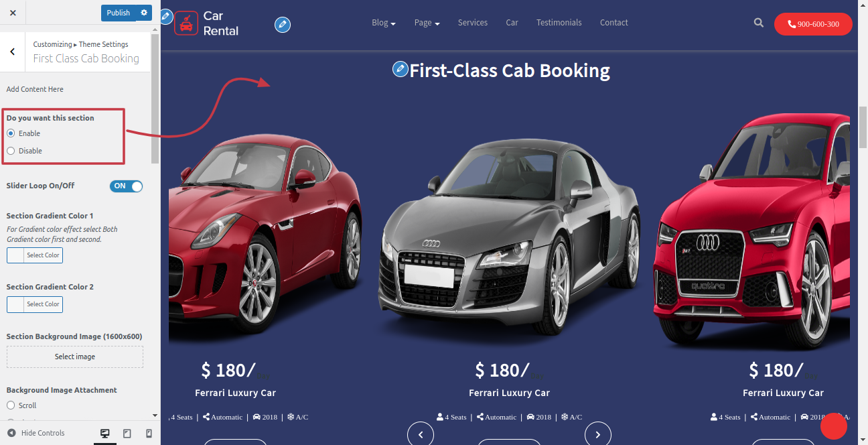Expand the Blog dropdown menu
Image resolution: width=868 pixels, height=445 pixels.
[384, 23]
